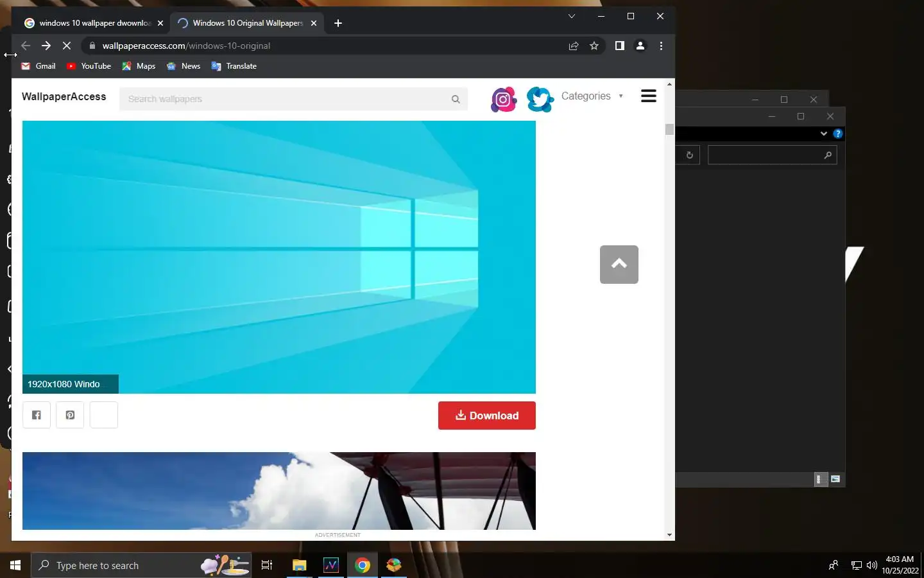Open Chrome side panel

[620, 46]
